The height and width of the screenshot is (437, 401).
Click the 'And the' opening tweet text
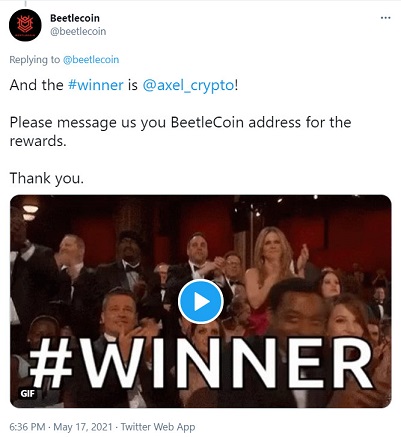click(36, 85)
